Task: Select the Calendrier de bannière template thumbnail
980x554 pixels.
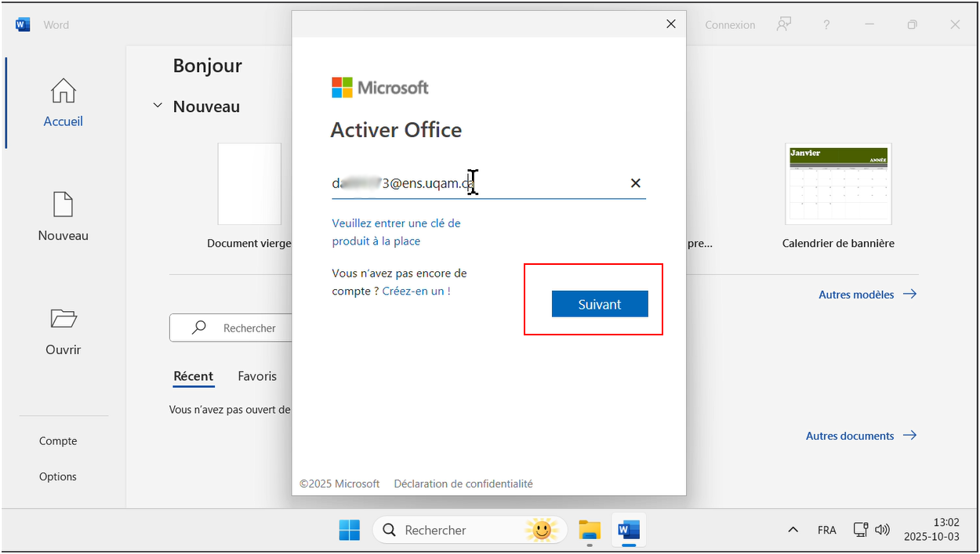Action: (x=838, y=183)
